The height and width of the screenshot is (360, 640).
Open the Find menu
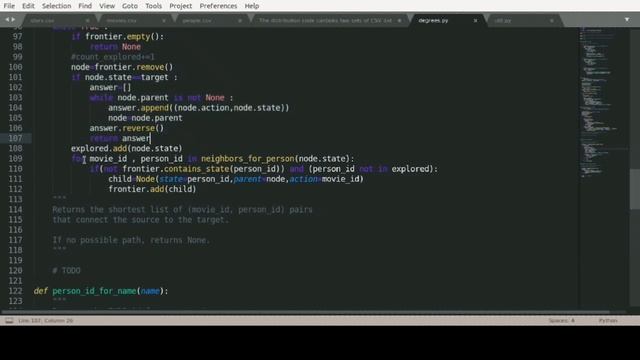[x=85, y=6]
